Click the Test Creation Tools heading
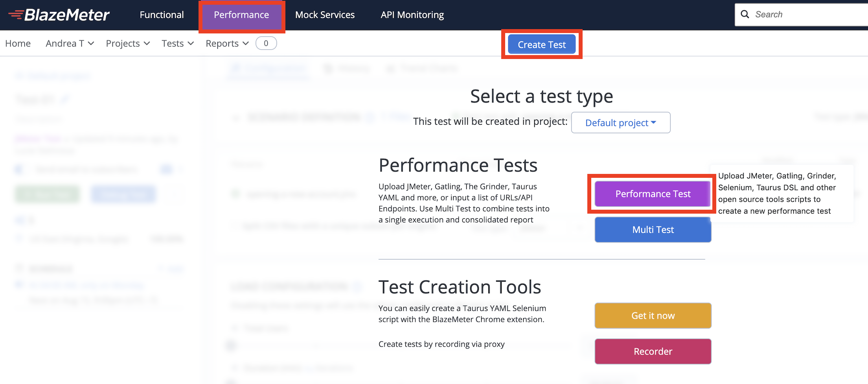 coord(460,287)
